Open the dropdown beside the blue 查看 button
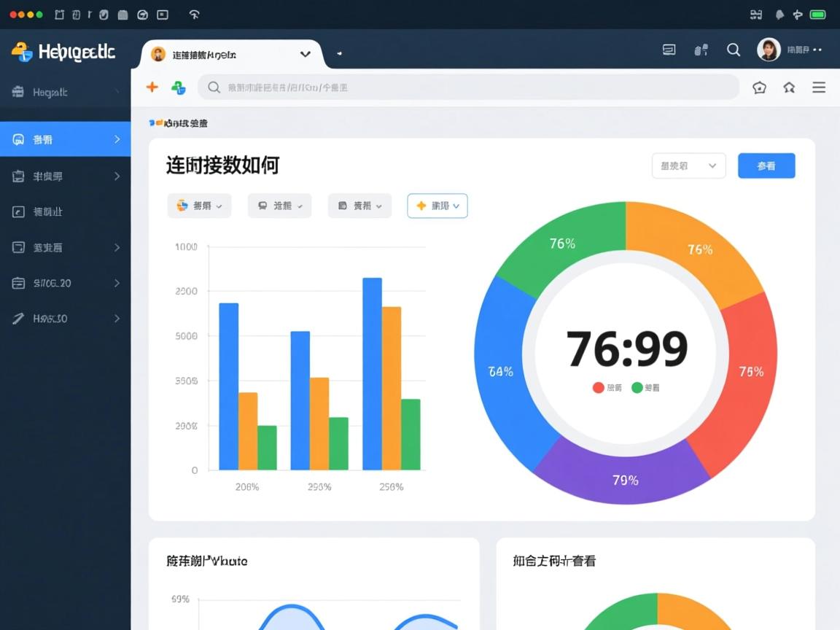 [688, 166]
